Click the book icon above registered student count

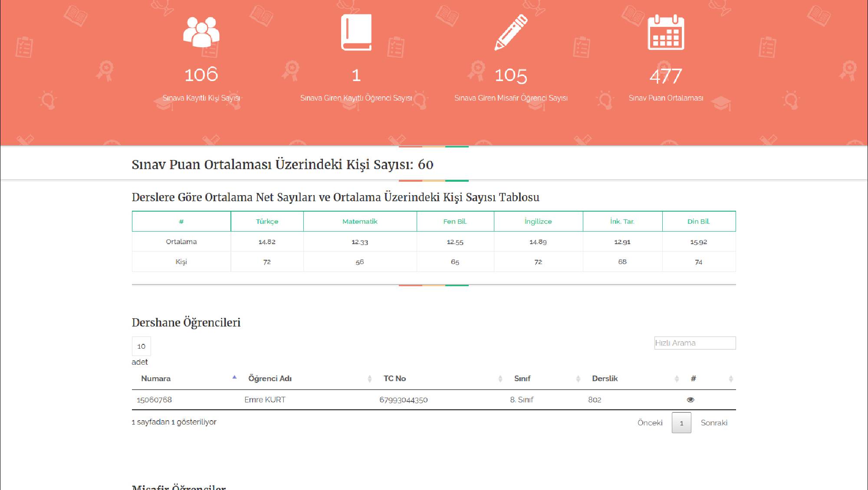click(x=356, y=32)
